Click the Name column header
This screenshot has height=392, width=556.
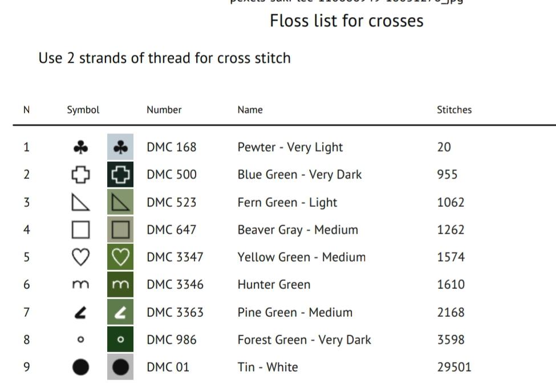click(x=250, y=110)
